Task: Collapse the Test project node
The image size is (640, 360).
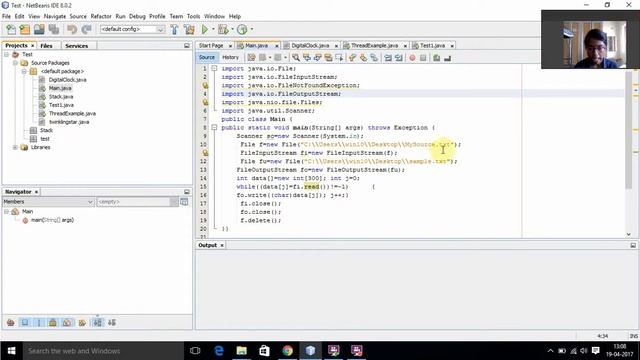Action: [7, 54]
